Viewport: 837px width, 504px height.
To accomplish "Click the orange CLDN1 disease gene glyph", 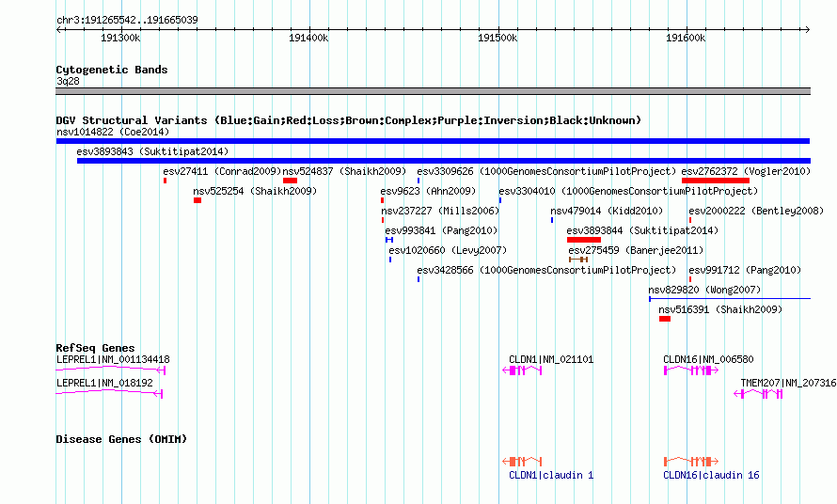I will (x=523, y=462).
